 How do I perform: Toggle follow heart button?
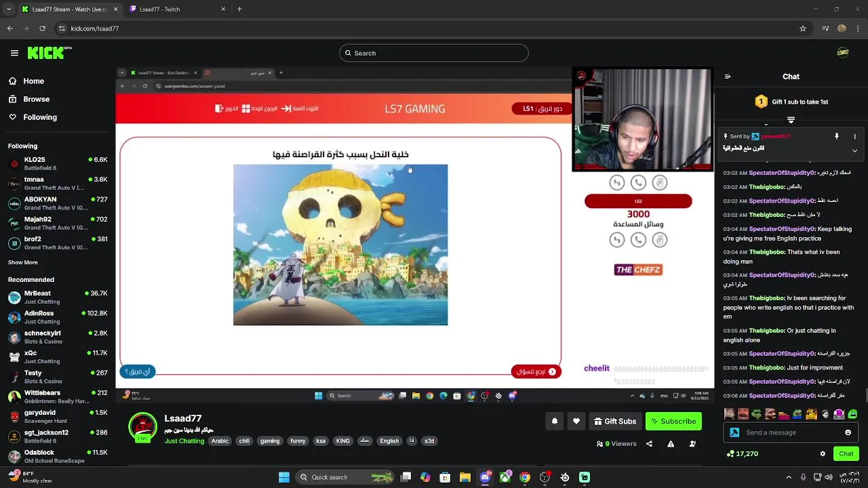[576, 422]
